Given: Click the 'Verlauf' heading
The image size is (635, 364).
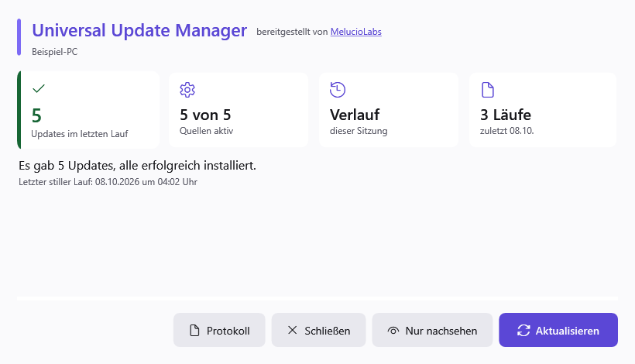Looking at the screenshot, I should click(355, 115).
